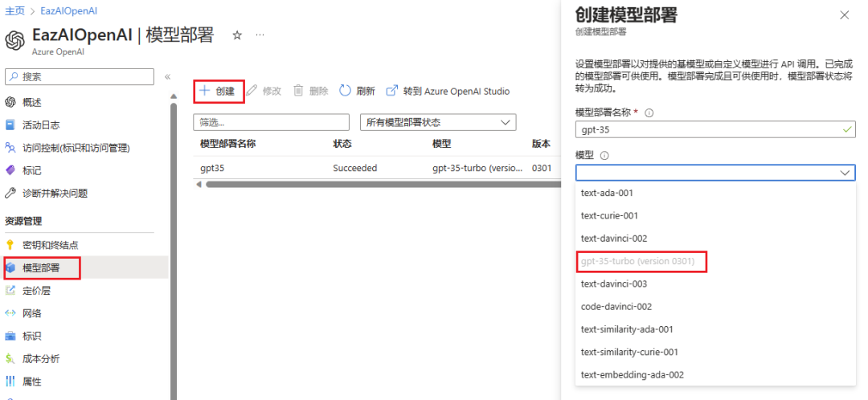Image resolution: width=868 pixels, height=400 pixels.
Task: Open the ellipsis more options menu
Action: [260, 35]
